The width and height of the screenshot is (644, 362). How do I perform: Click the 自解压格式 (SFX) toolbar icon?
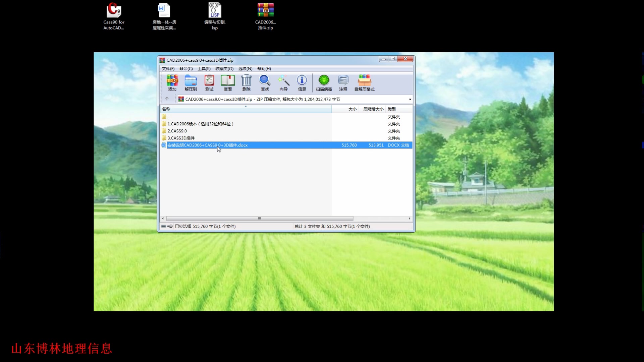click(364, 83)
